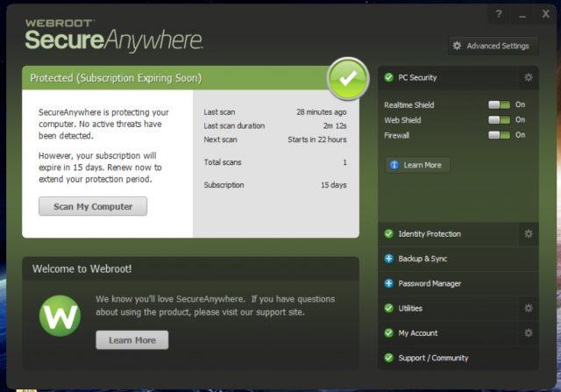Click Learn More under Welcome to Webroot
This screenshot has width=561, height=392.
tap(131, 340)
